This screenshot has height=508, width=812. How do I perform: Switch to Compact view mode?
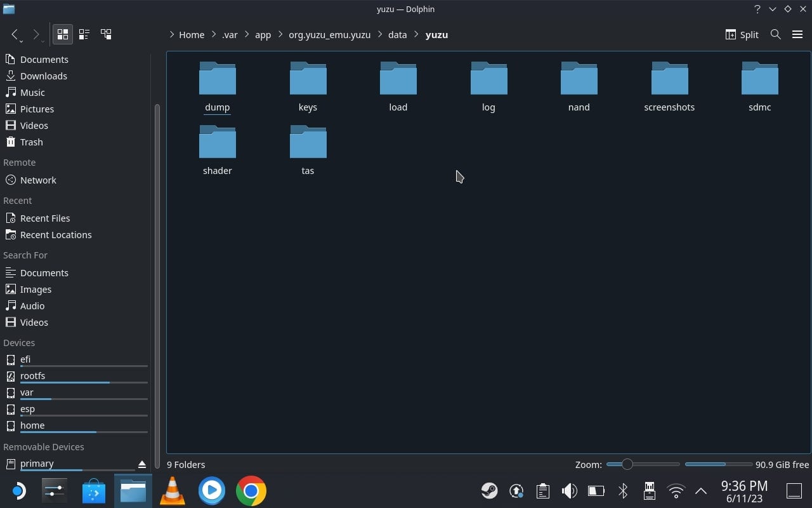pyautogui.click(x=84, y=34)
